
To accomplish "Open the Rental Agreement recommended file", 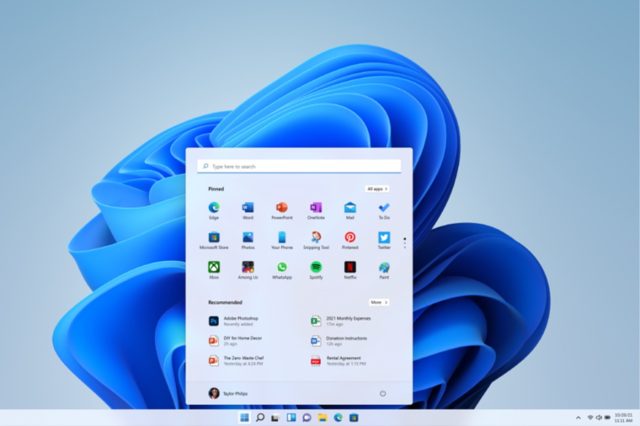I will point(347,360).
